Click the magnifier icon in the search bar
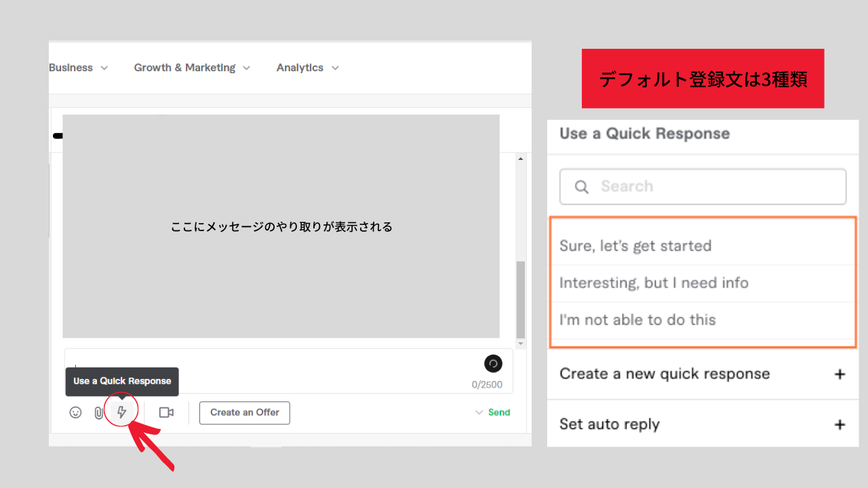The image size is (868, 488). (581, 186)
